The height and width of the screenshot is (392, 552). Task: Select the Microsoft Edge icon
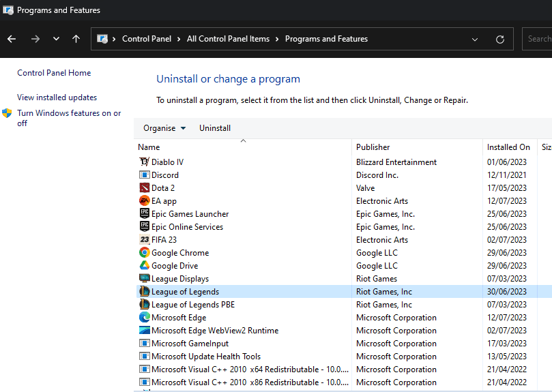click(x=144, y=318)
